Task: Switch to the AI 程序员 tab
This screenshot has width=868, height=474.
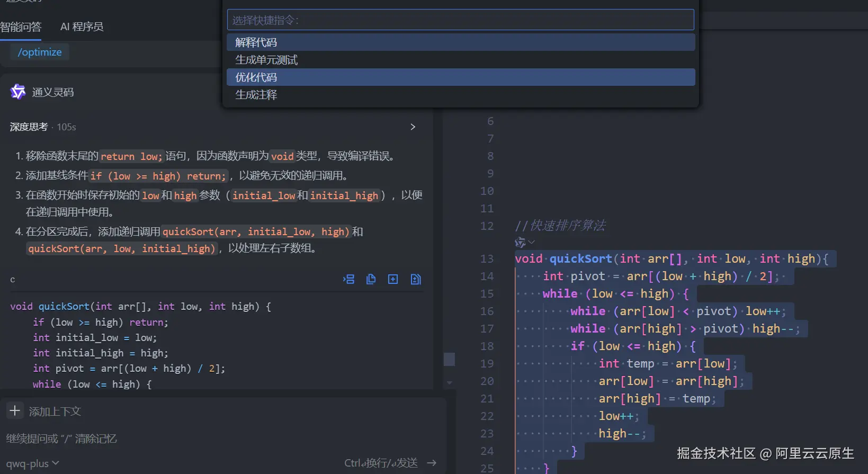Action: tap(82, 26)
